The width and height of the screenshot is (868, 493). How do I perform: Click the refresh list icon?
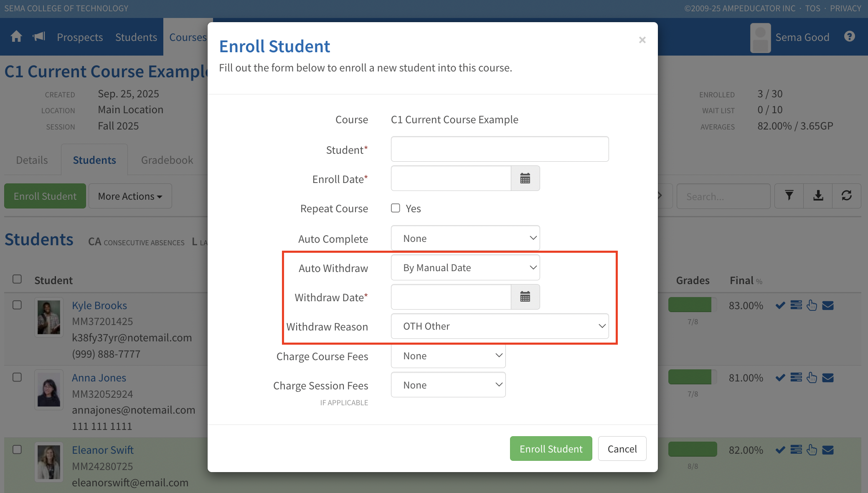(x=847, y=196)
